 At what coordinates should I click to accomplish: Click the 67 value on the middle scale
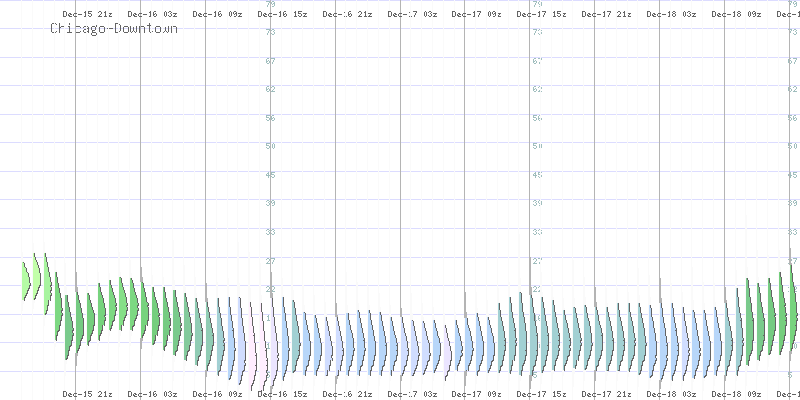[537, 61]
